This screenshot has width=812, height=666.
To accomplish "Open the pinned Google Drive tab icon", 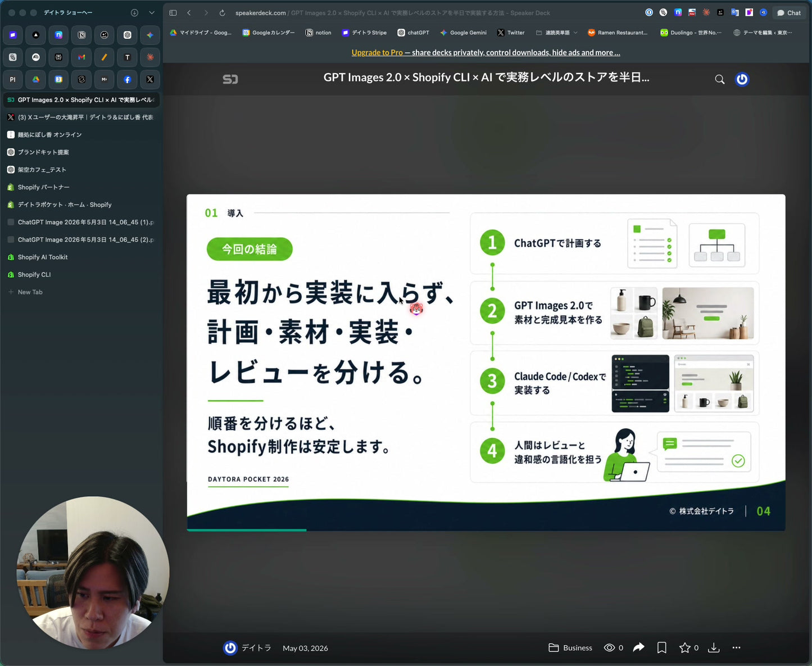I will pos(36,79).
